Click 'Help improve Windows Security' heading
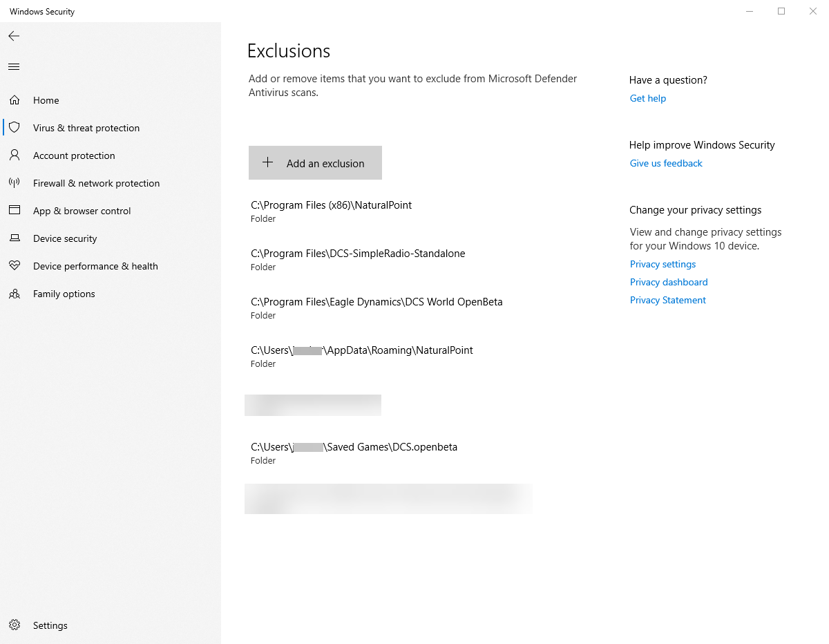The width and height of the screenshot is (829, 644). [702, 145]
